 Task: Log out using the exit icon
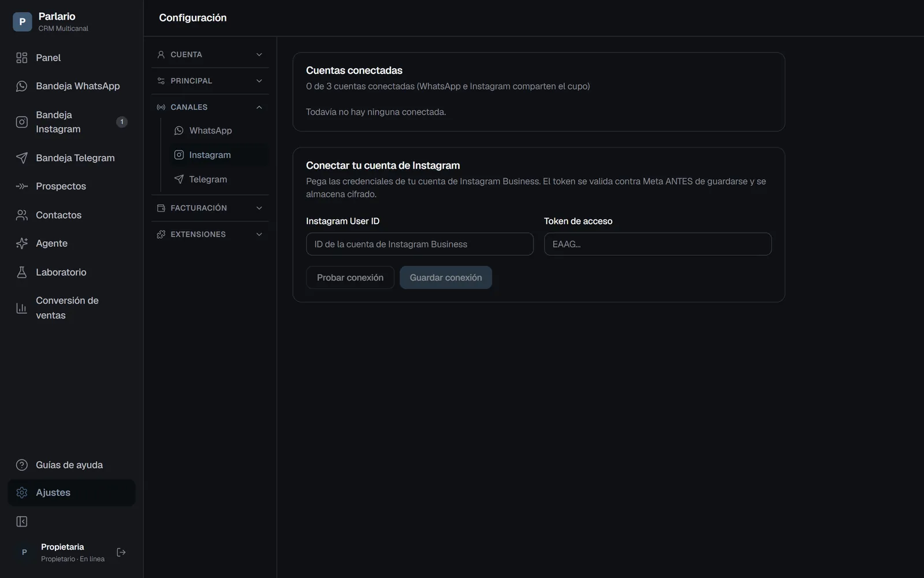121,553
